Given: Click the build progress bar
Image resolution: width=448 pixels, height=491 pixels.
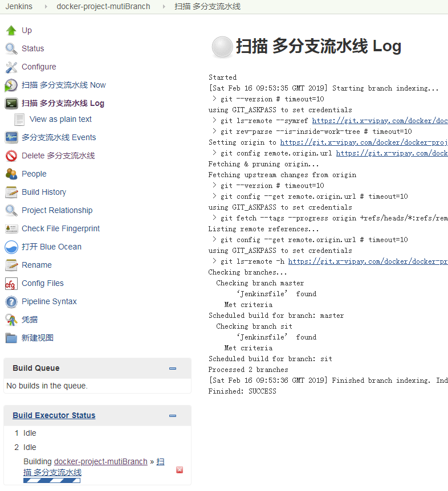Looking at the screenshot, I should tap(52, 480).
